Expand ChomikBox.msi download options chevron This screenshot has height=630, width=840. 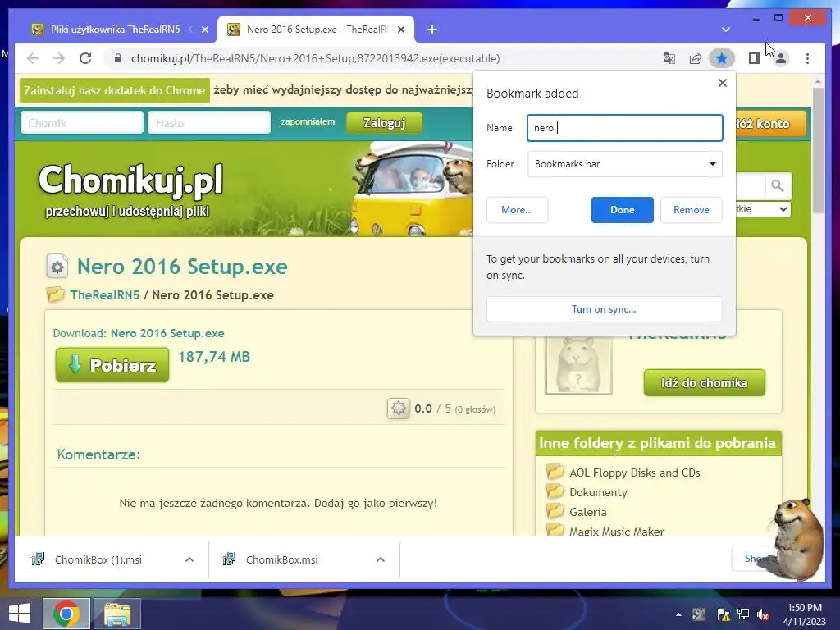pyautogui.click(x=381, y=559)
